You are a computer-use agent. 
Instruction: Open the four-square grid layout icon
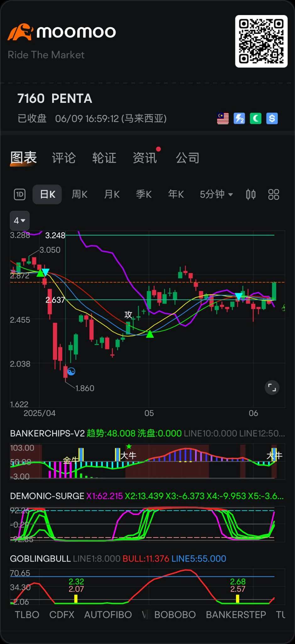[274, 195]
